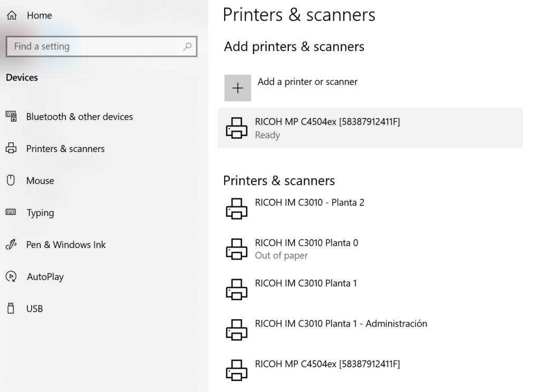Image resolution: width=540 pixels, height=392 pixels.
Task: Click the AutoPlay icon in sidebar
Action: (11, 276)
